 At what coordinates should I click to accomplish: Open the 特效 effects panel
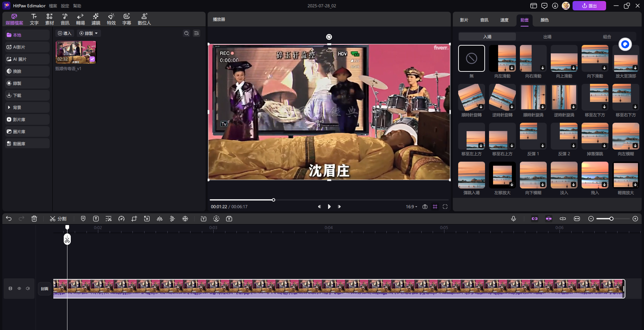coord(111,19)
